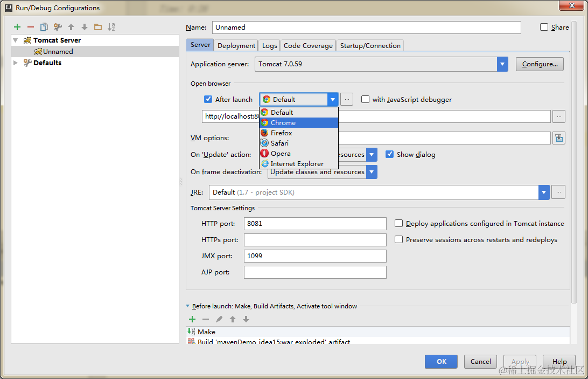Expand VM options field editor icon
This screenshot has height=379, width=588.
(x=559, y=138)
